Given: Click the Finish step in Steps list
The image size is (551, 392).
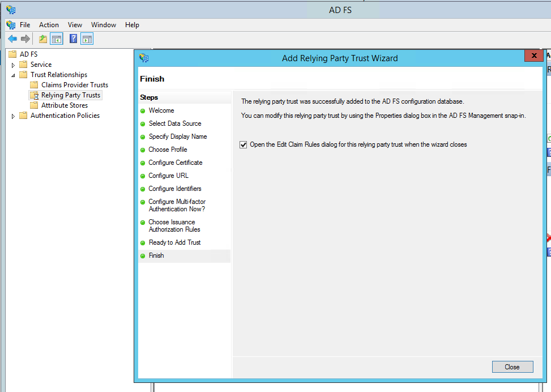Looking at the screenshot, I should pyautogui.click(x=156, y=255).
